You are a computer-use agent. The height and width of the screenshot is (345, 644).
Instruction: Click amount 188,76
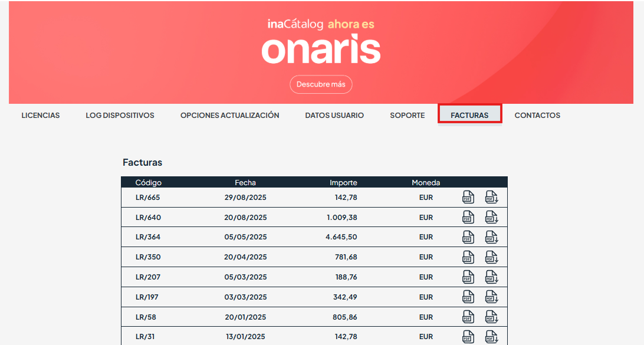346,277
